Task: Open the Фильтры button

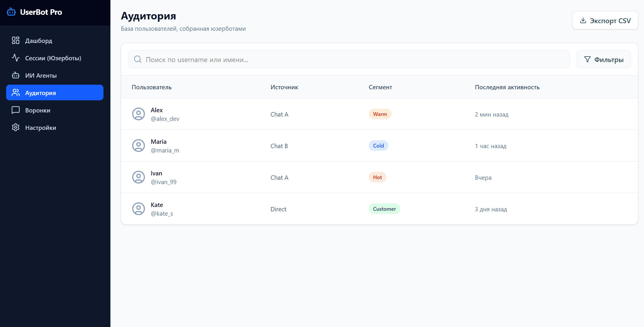Action: pyautogui.click(x=604, y=59)
